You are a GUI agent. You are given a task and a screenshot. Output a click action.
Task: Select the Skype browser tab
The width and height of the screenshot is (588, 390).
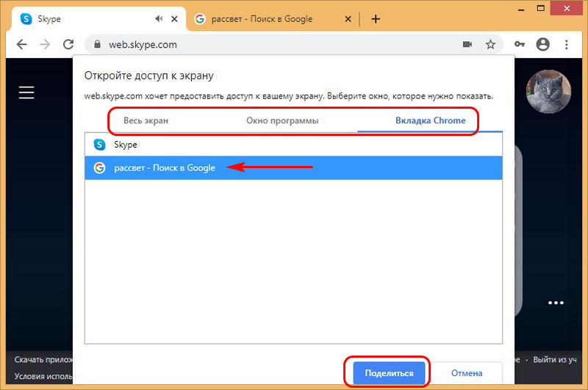[98, 19]
